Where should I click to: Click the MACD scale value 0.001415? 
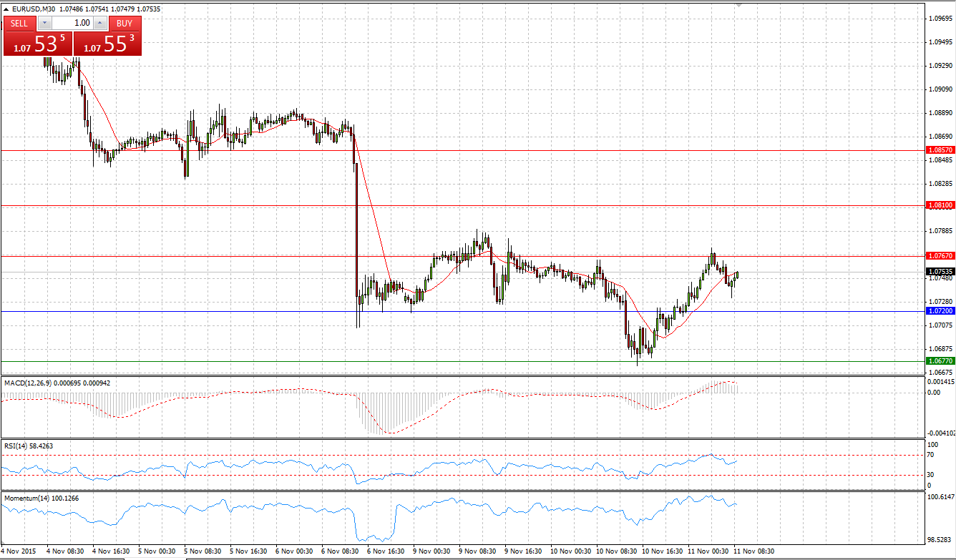click(x=940, y=383)
